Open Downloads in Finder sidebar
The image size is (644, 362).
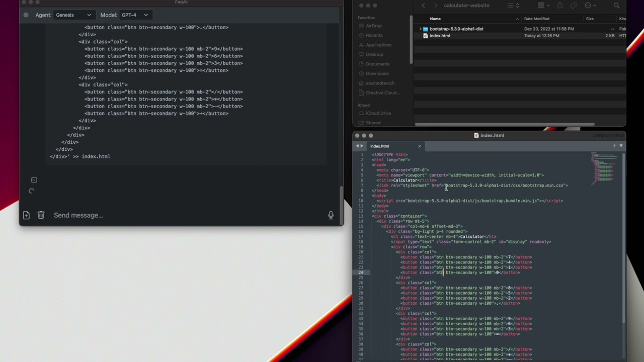point(377,73)
